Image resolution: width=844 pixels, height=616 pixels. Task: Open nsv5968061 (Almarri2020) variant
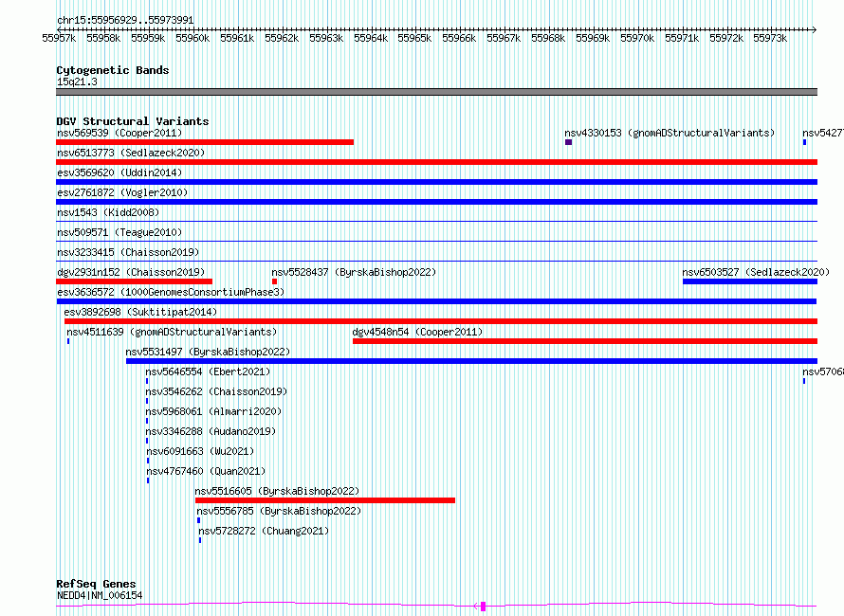pos(213,411)
